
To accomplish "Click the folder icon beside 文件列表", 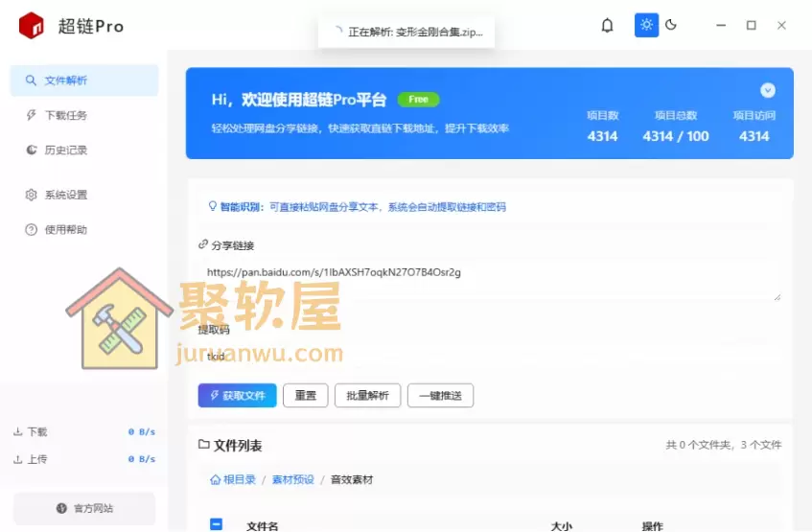I will coord(204,445).
